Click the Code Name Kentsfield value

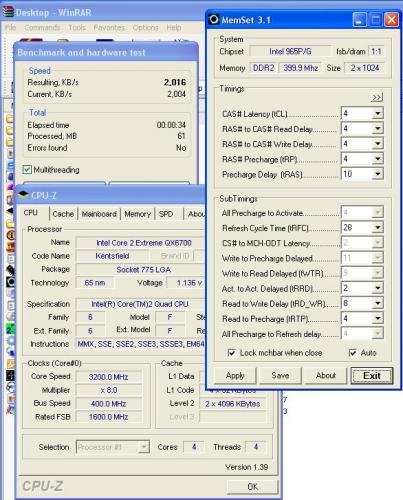click(x=112, y=256)
